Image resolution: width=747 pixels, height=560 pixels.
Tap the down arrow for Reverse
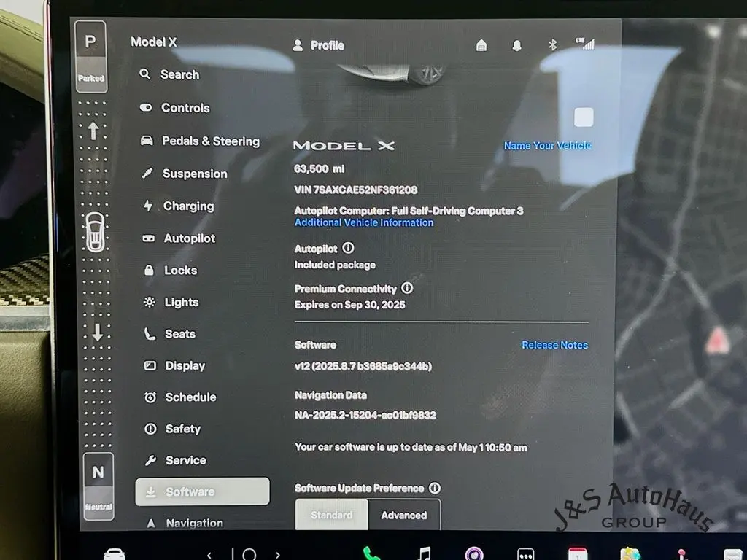tap(97, 332)
